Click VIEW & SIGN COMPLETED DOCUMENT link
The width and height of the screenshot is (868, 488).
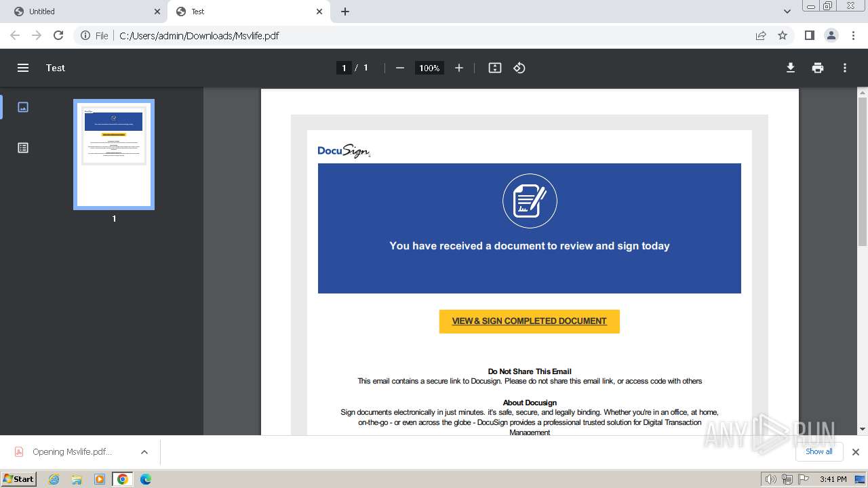pos(530,321)
